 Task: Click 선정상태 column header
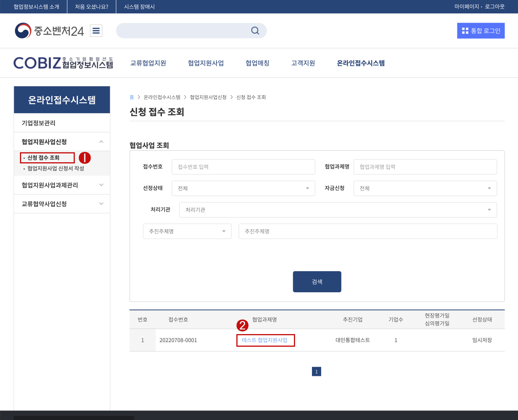click(482, 320)
